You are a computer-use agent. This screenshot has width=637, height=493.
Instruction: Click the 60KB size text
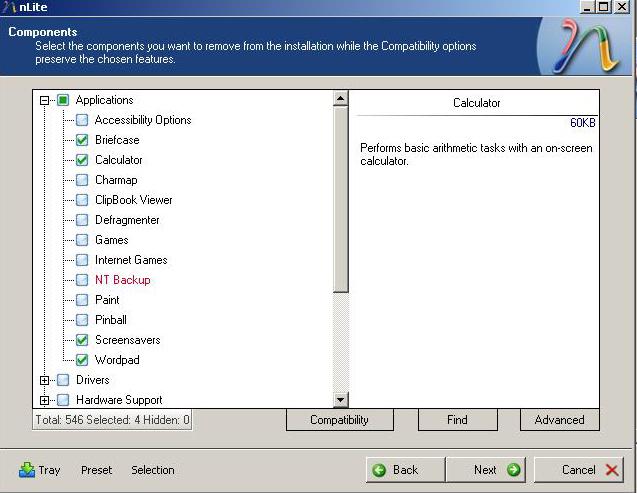(x=583, y=123)
